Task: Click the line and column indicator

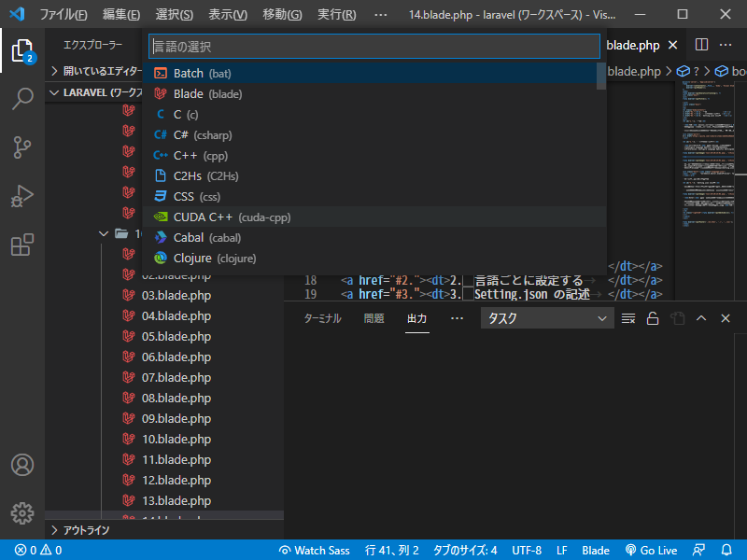Action: tap(391, 550)
